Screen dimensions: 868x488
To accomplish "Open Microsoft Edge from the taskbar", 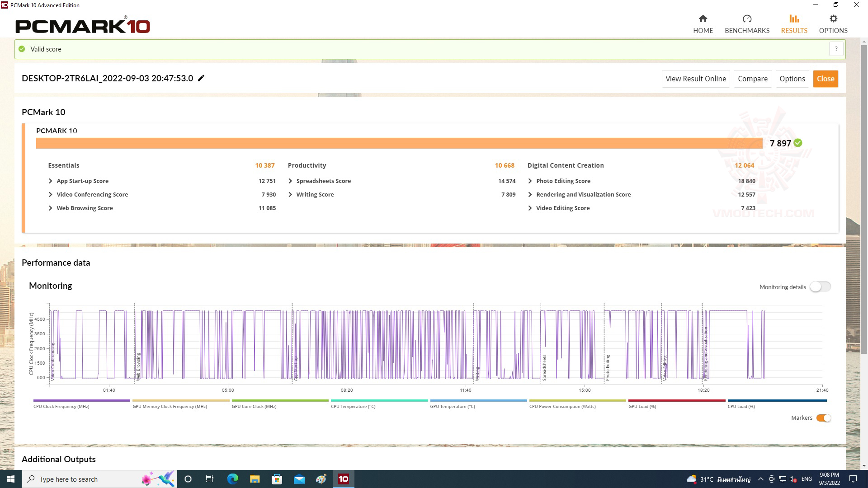I will coord(232,479).
